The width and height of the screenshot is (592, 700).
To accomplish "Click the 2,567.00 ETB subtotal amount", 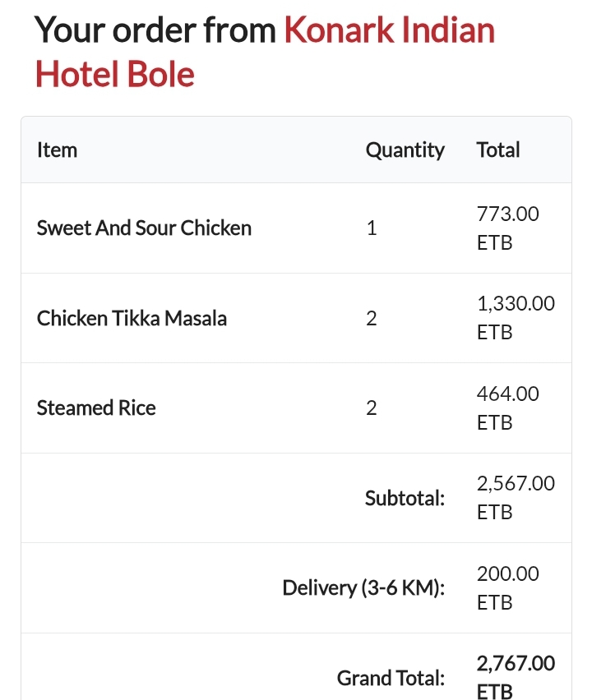I will click(x=515, y=498).
